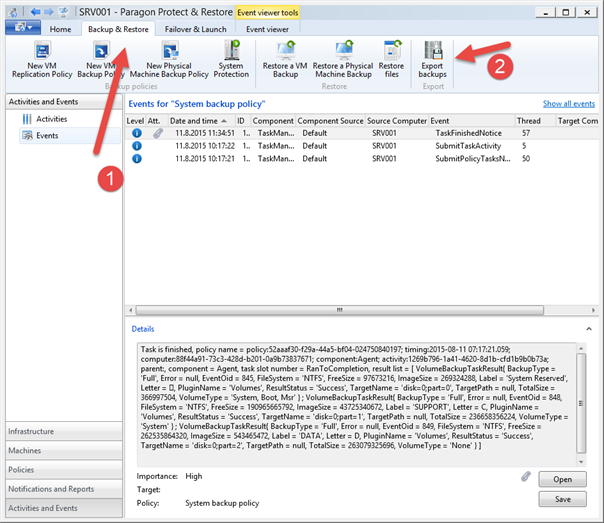
Task: Open the Failover & Launch tab
Action: pos(195,29)
